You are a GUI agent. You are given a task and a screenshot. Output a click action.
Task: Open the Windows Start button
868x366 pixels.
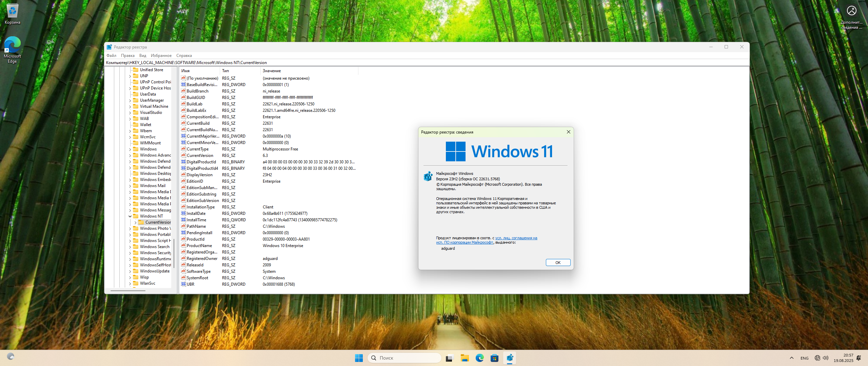click(359, 358)
